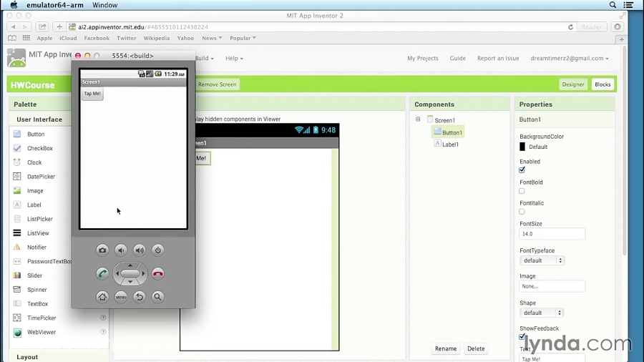644x362 pixels.
Task: Select Label1 in Components tree
Action: (447, 144)
